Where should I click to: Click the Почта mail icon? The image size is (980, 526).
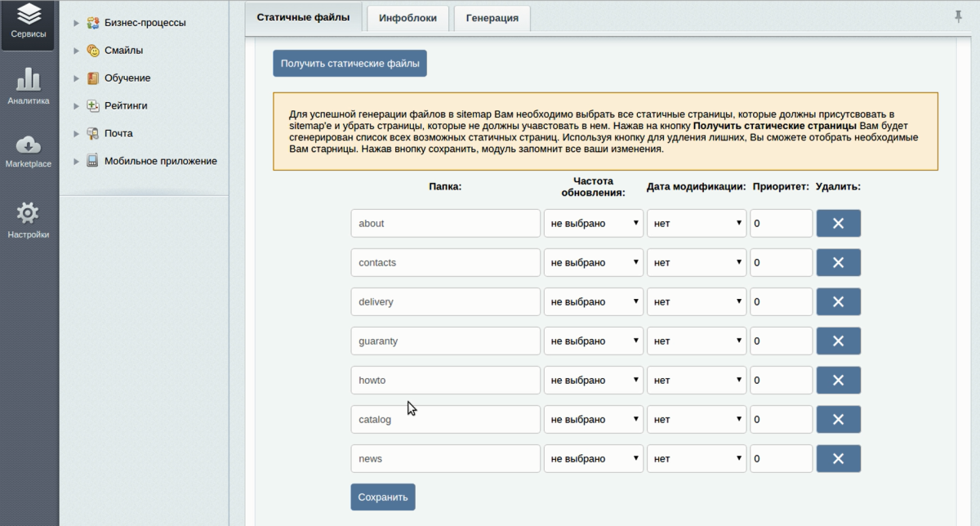click(x=92, y=133)
